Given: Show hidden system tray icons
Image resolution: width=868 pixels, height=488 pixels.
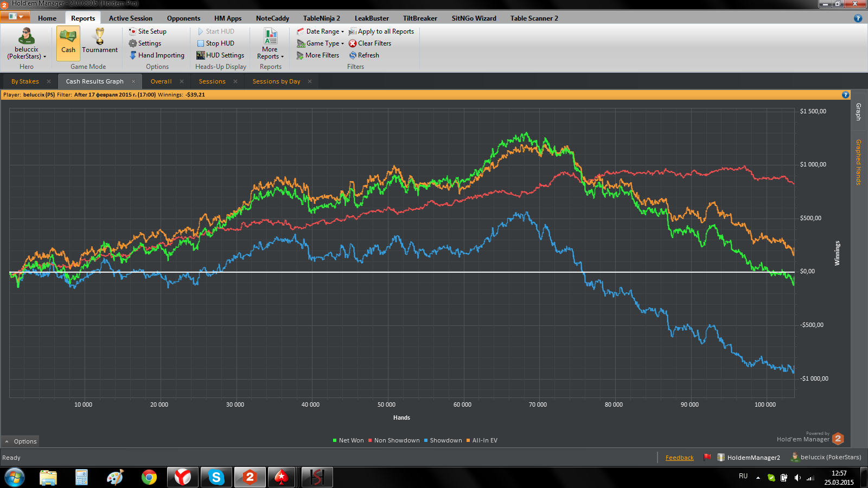Looking at the screenshot, I should (758, 478).
